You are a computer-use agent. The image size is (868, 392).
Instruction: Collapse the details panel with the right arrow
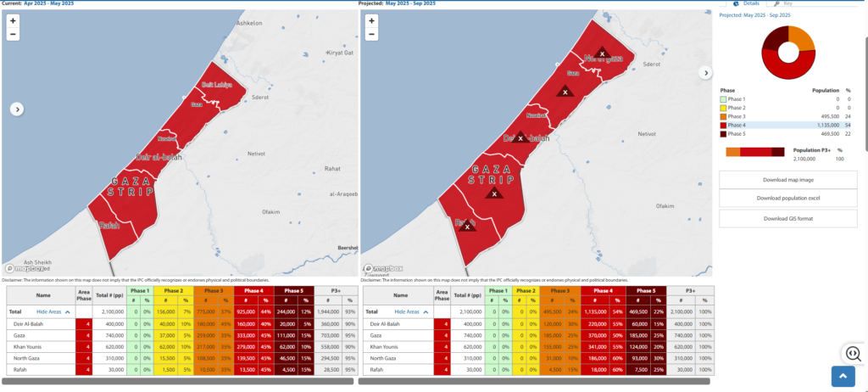tap(704, 73)
